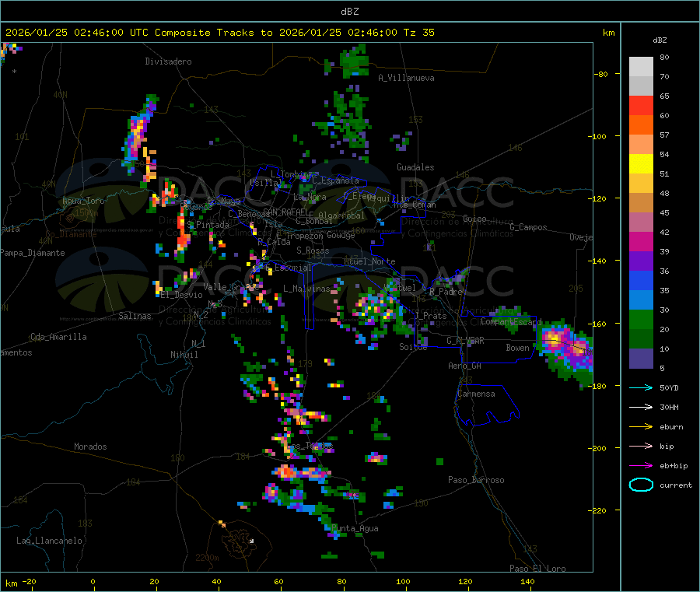
Task: Click the '2200m' volcano contour label
Action: (x=207, y=558)
